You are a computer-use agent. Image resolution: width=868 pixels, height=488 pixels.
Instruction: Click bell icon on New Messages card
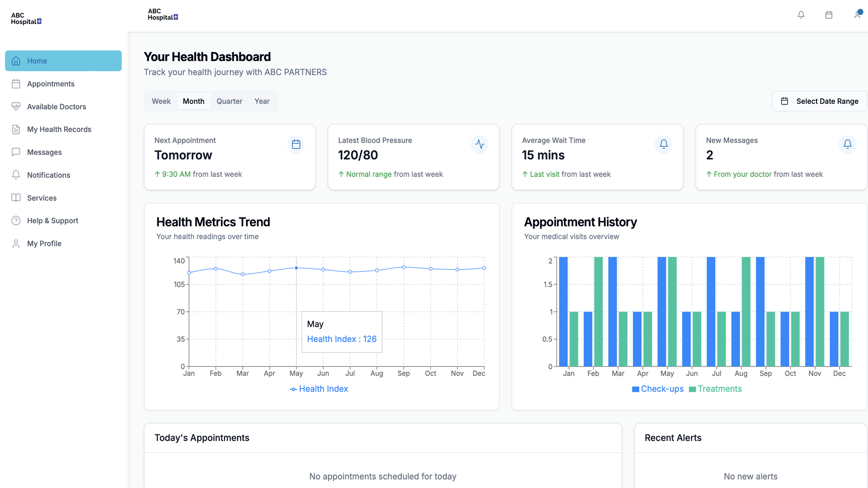tap(847, 144)
